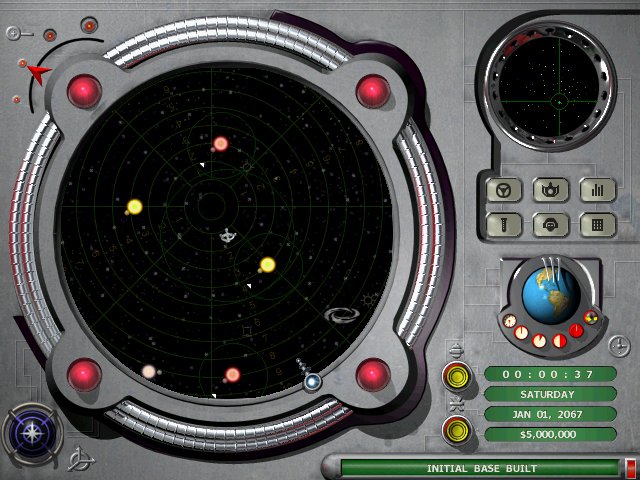
Task: Click the Earth globe display
Action: coord(550,295)
